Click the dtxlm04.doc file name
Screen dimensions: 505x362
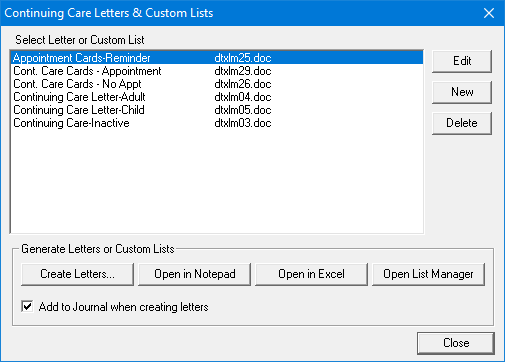click(x=243, y=97)
